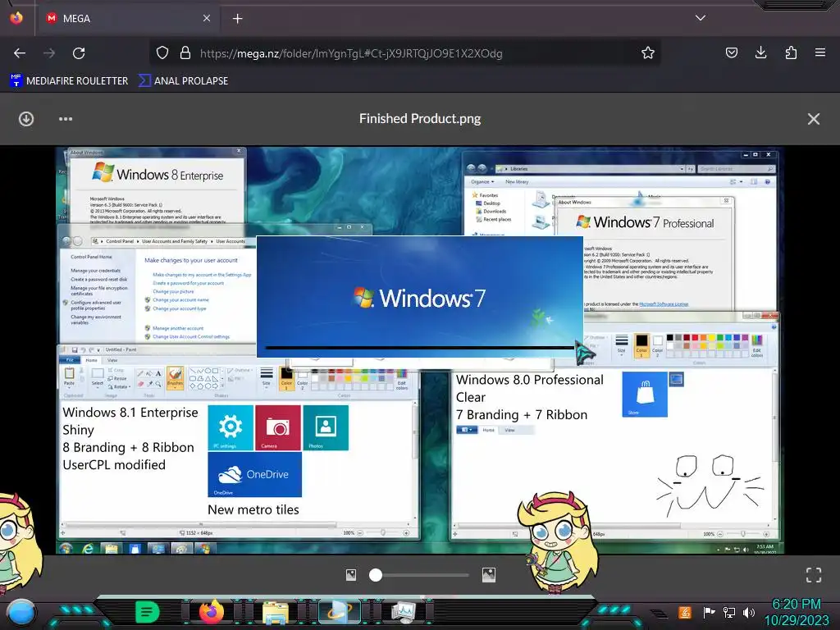
Task: Go forward one page
Action: click(49, 53)
